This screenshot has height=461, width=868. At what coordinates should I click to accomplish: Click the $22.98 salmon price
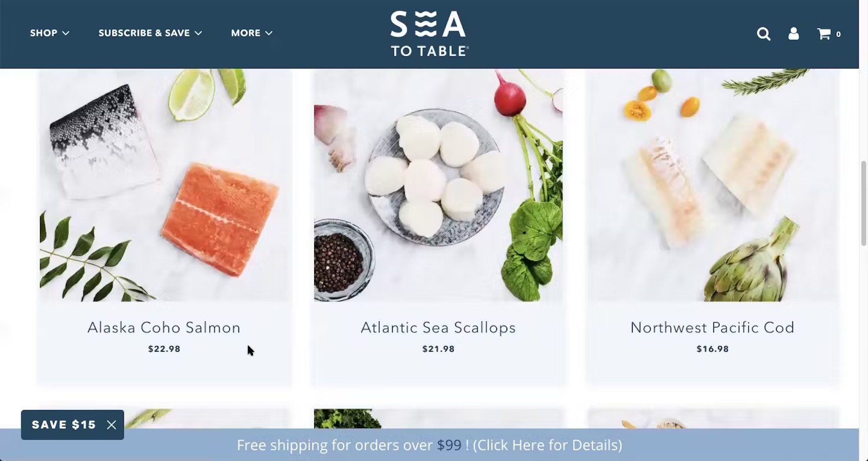pyautogui.click(x=164, y=349)
